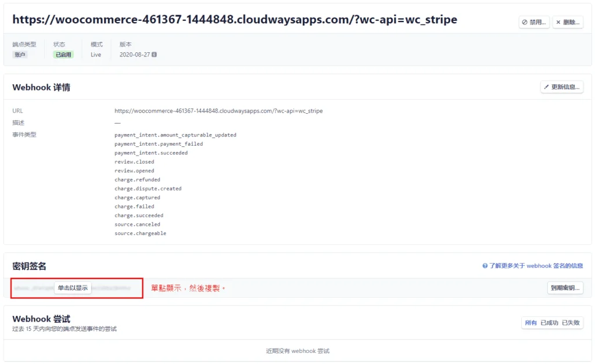Select the 所有 filter tab

530,322
